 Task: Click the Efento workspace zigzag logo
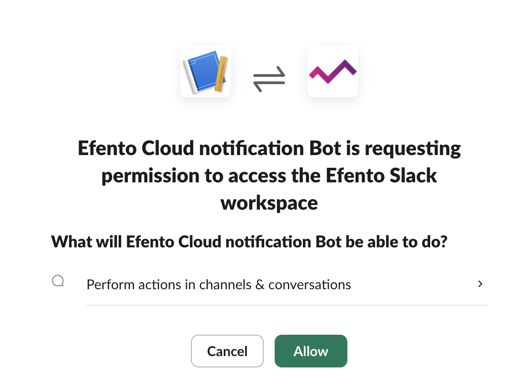tap(332, 72)
